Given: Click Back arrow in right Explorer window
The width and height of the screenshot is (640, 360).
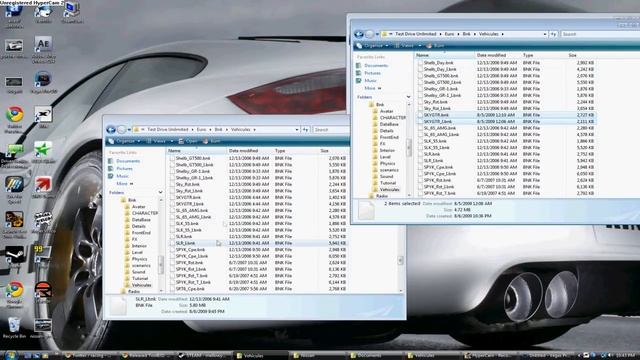Looking at the screenshot, I should (359, 34).
